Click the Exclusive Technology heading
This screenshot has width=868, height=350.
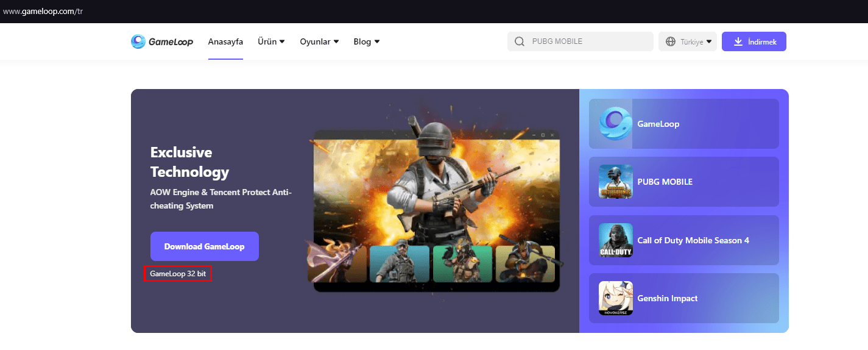tap(189, 162)
